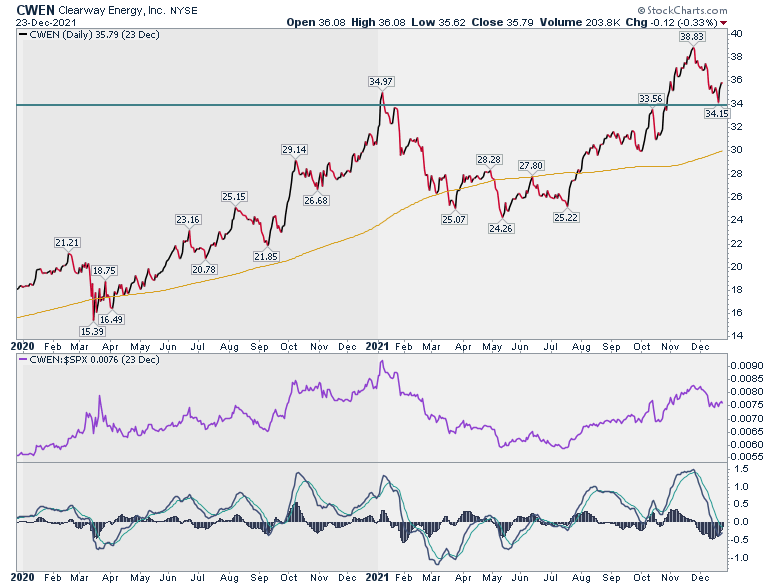This screenshot has height=586, width=780.
Task: Click the Open 36.08 value
Action: 315,22
